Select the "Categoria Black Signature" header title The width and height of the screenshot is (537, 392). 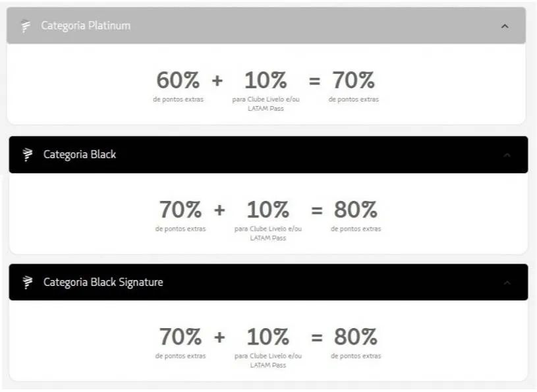click(x=103, y=283)
